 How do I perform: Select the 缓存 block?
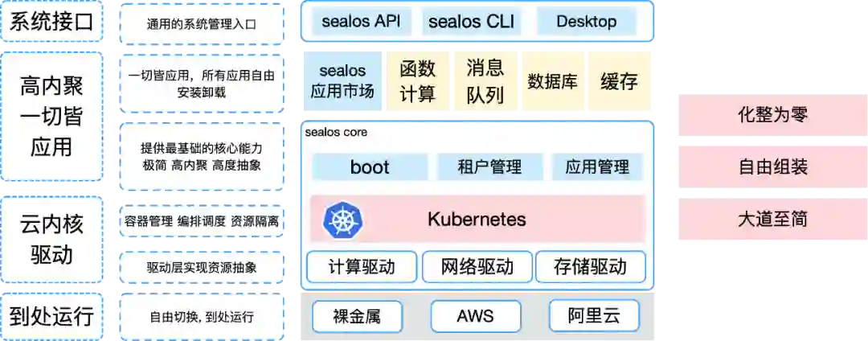pos(620,81)
